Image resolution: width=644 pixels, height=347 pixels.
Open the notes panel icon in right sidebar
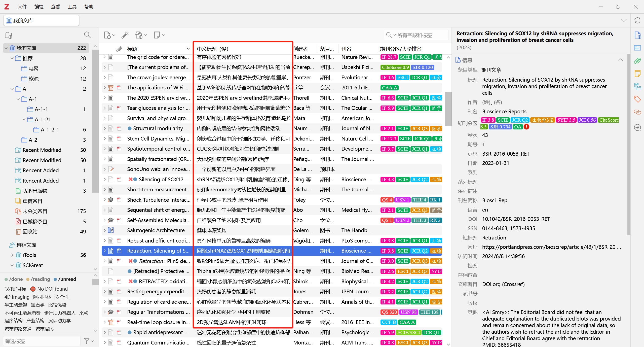tap(637, 74)
